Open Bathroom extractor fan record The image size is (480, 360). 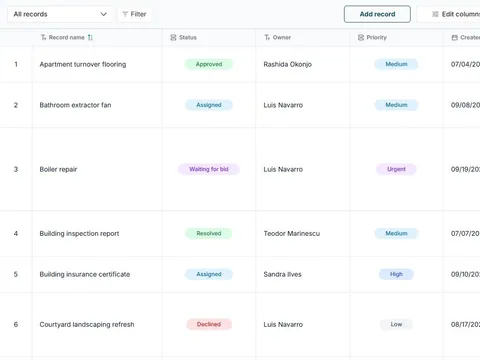[75, 105]
